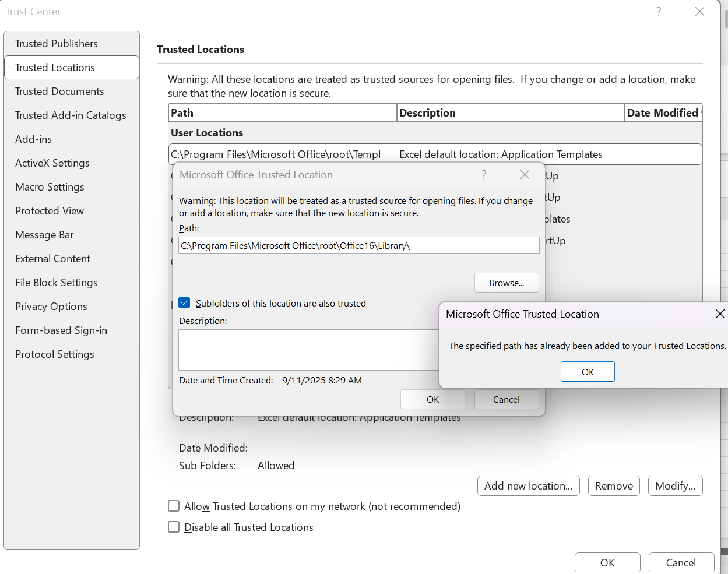Image resolution: width=728 pixels, height=574 pixels.
Task: Click Add new location... button
Action: [x=528, y=486]
